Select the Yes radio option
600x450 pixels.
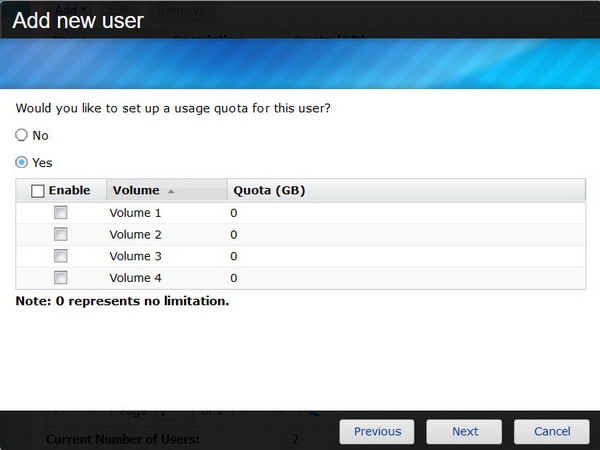click(21, 162)
